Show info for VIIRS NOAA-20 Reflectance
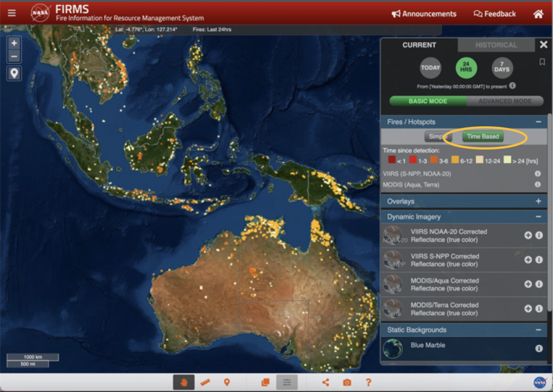This screenshot has width=553, height=392. click(x=539, y=236)
